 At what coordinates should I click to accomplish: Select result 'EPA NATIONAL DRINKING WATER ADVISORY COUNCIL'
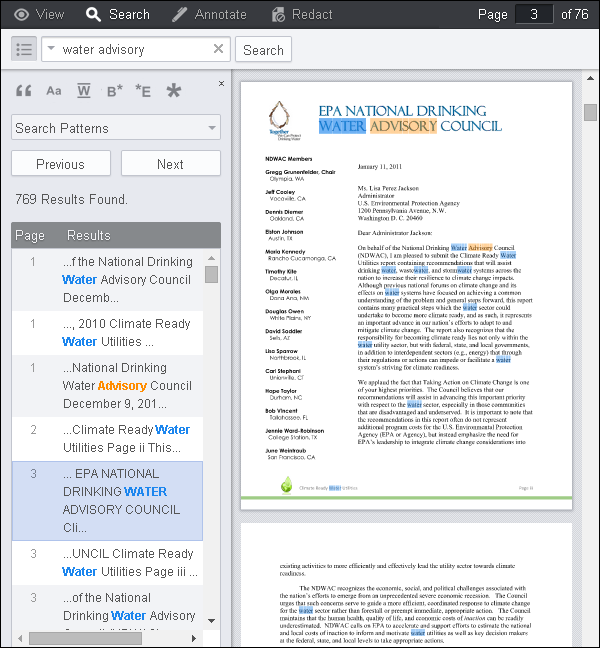point(107,500)
